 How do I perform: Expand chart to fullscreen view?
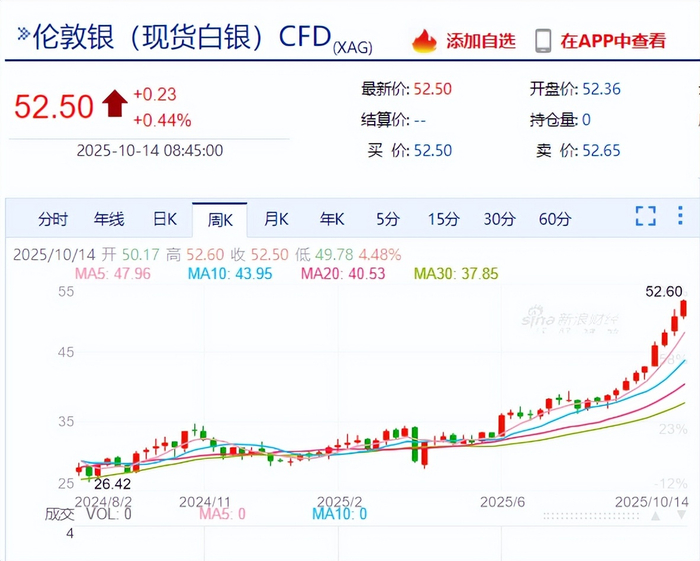point(646,216)
